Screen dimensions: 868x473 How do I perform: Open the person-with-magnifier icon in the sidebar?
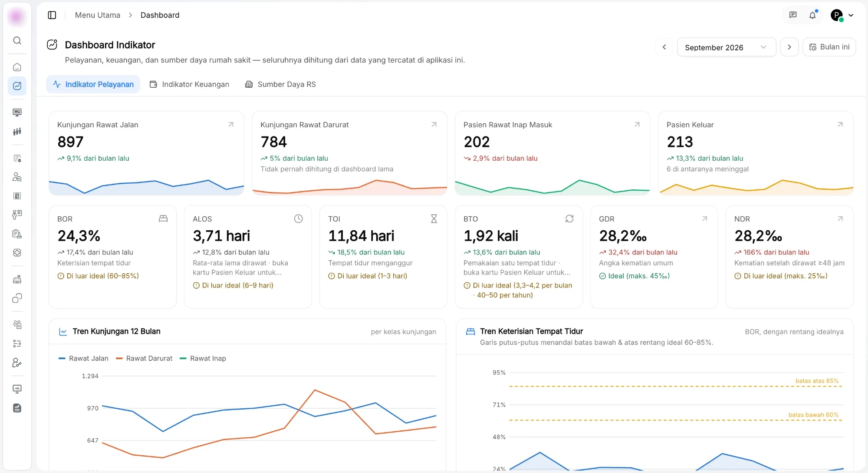click(x=17, y=177)
